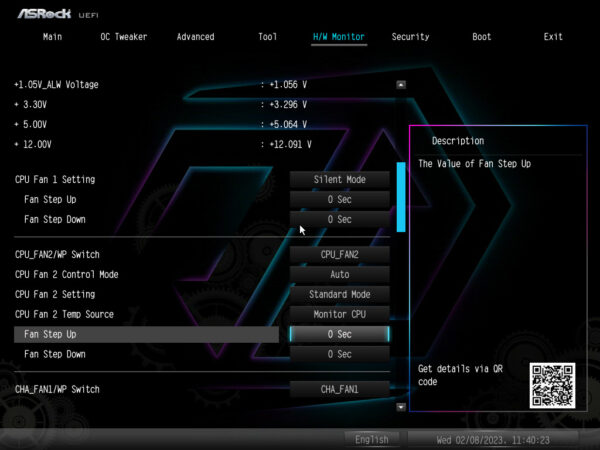This screenshot has height=450, width=600.
Task: Open the Security tab
Action: (x=410, y=37)
